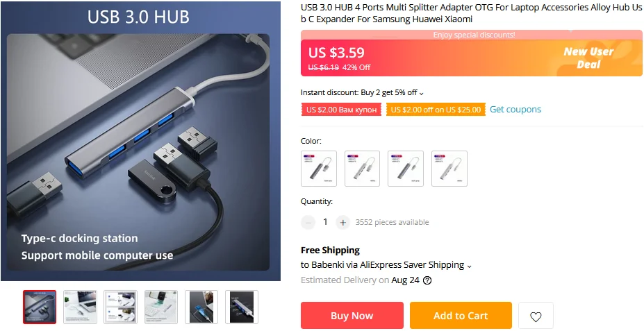This screenshot has height=331, width=644.
Task: Increase quantity with the plus button
Action: pyautogui.click(x=343, y=222)
